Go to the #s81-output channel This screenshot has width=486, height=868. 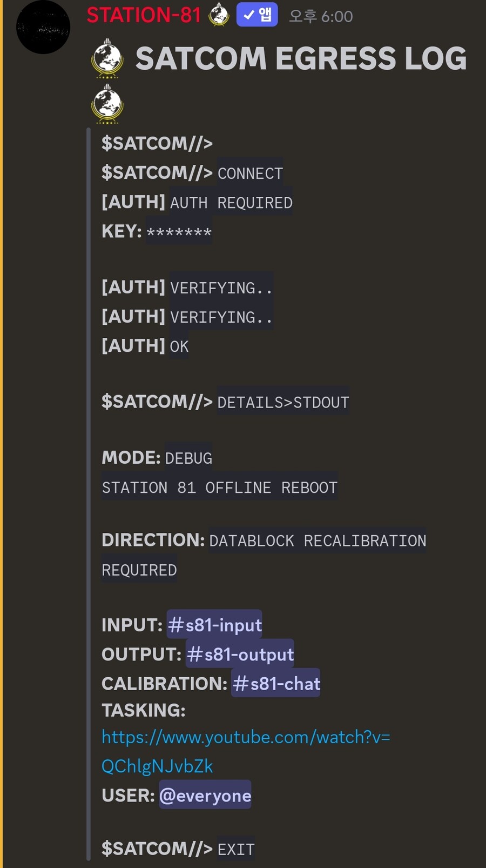click(240, 654)
